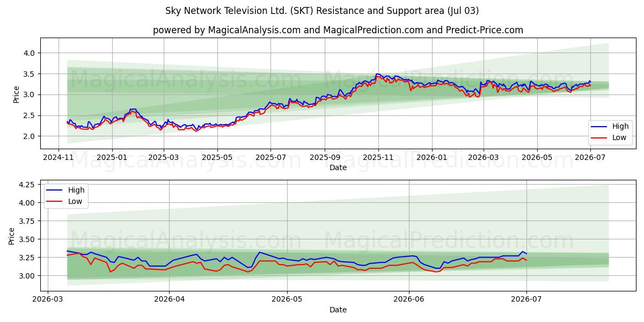This screenshot has height=322, width=644.
Task: Click the 2026-03 tick label in bottom chart
Action: 48,299
